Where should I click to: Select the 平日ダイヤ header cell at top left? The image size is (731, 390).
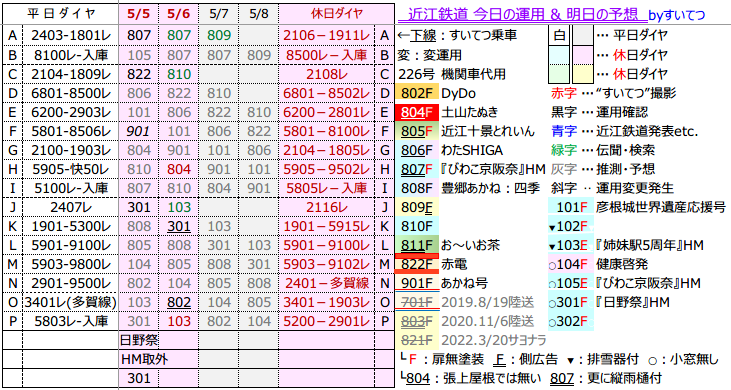tap(61, 14)
